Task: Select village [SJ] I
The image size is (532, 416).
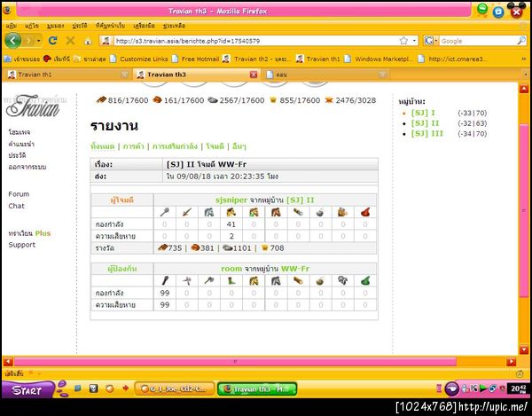Action: coord(423,113)
